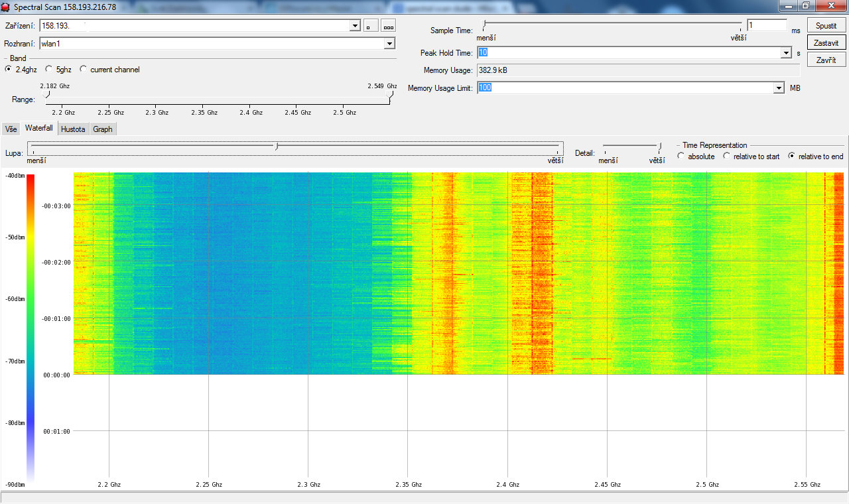Expand the Peak Hold Time dropdown

pyautogui.click(x=786, y=52)
